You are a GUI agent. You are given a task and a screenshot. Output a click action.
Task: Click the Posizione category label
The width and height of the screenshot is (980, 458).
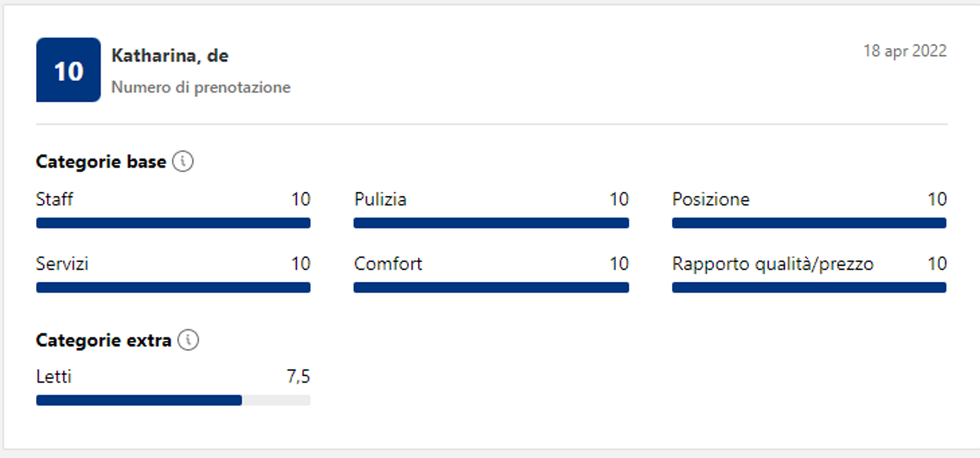click(710, 199)
